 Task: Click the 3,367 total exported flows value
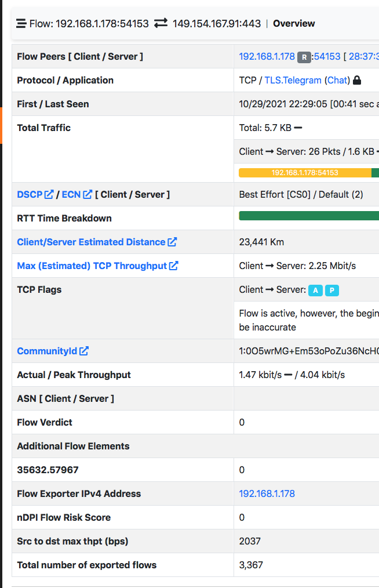coord(251,565)
